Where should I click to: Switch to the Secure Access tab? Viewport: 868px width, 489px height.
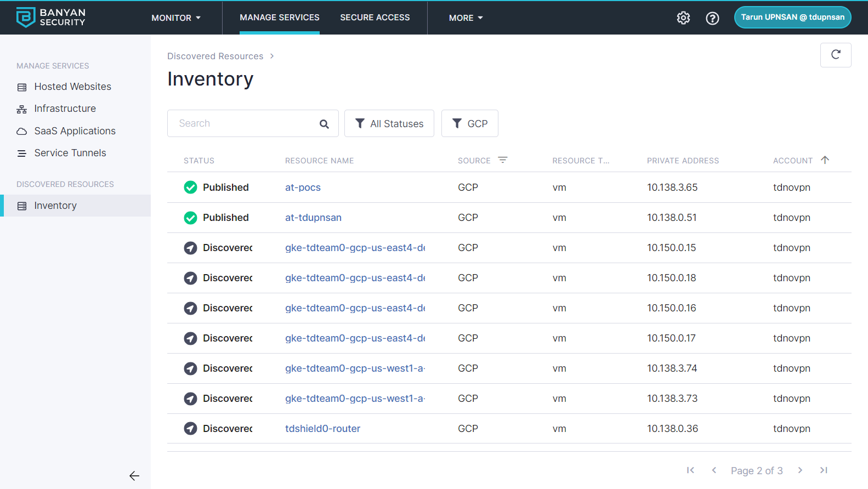[375, 18]
